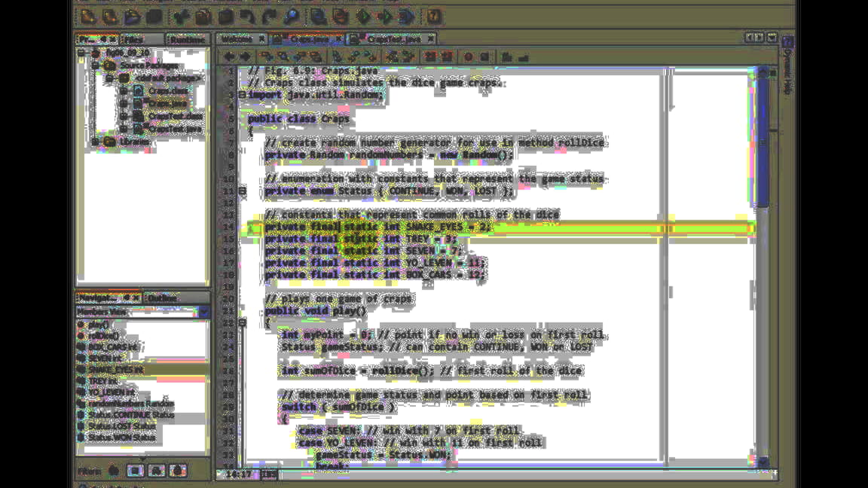Collapse the enum Status fold at line 11

[242, 191]
